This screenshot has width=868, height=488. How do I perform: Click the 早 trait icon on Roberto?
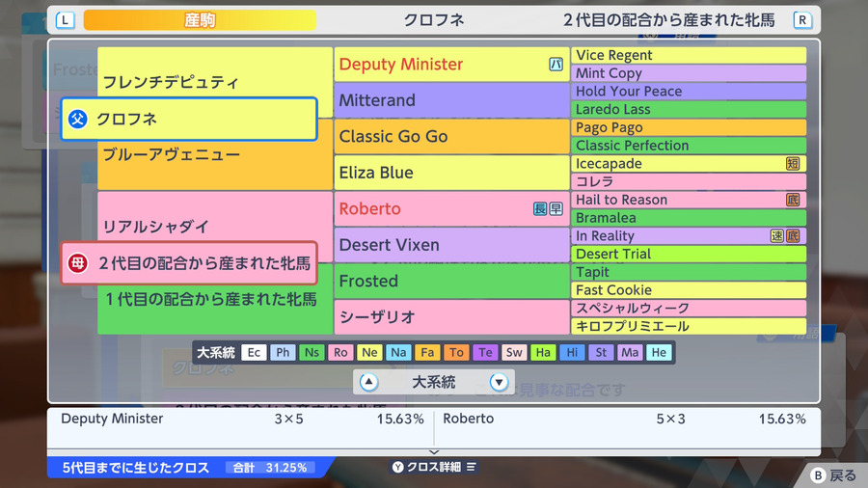click(556, 208)
